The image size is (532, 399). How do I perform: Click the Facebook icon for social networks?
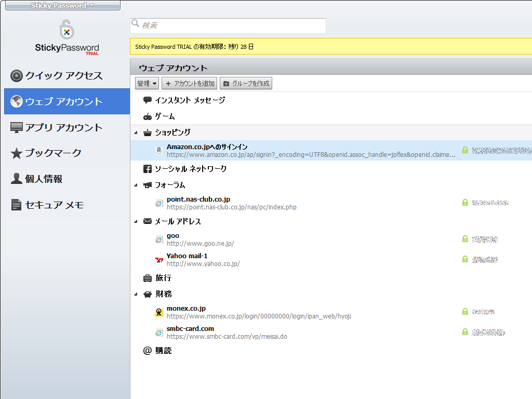tap(147, 169)
